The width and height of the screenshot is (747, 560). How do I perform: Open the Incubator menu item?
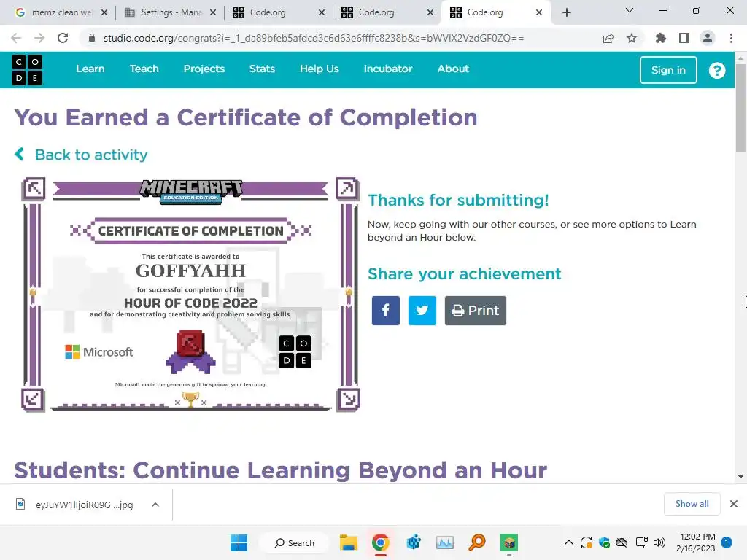(388, 69)
